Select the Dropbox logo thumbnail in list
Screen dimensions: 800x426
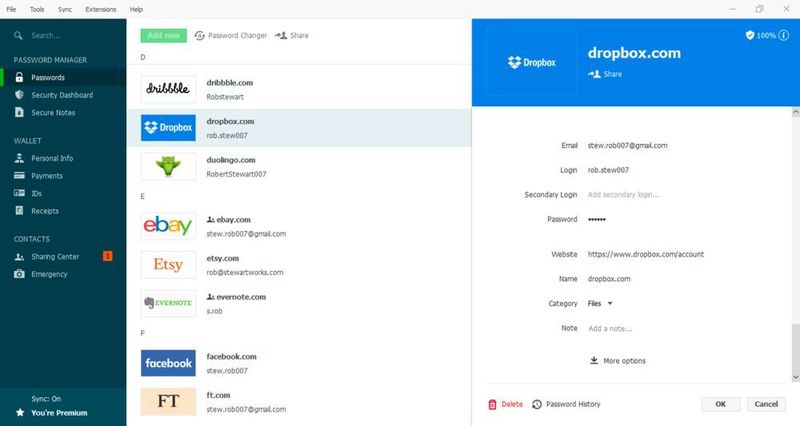pos(168,128)
